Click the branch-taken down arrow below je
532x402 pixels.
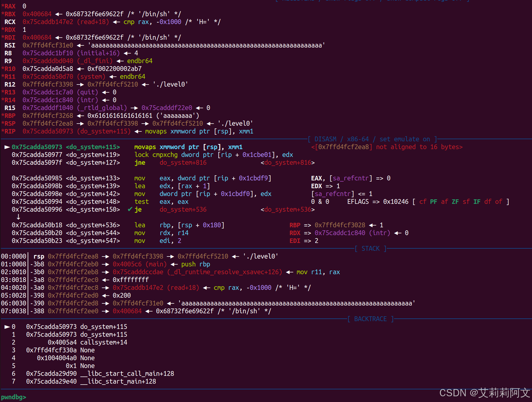click(x=18, y=217)
